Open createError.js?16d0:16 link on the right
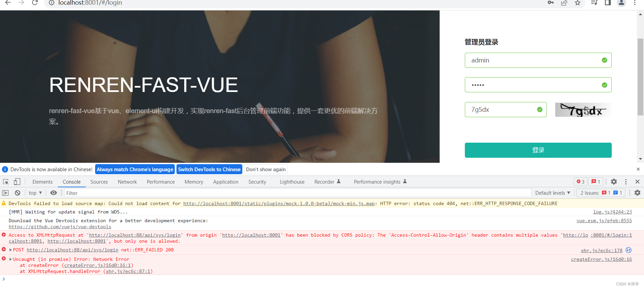This screenshot has height=289, width=644. pos(601,259)
